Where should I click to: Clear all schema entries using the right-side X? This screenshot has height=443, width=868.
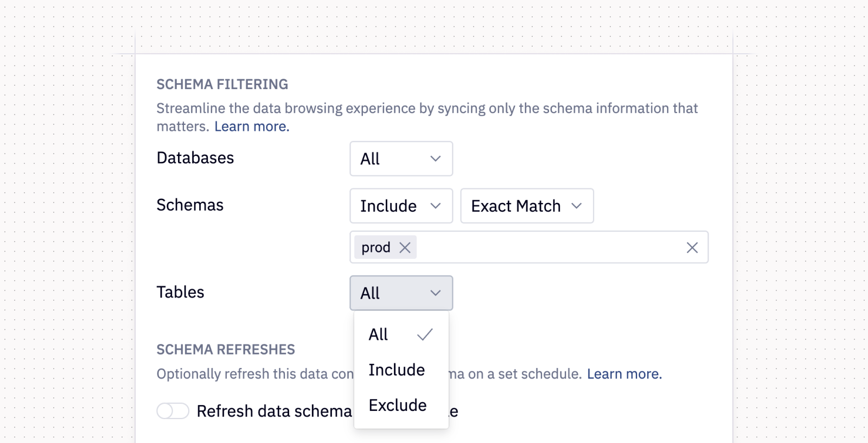[692, 247]
